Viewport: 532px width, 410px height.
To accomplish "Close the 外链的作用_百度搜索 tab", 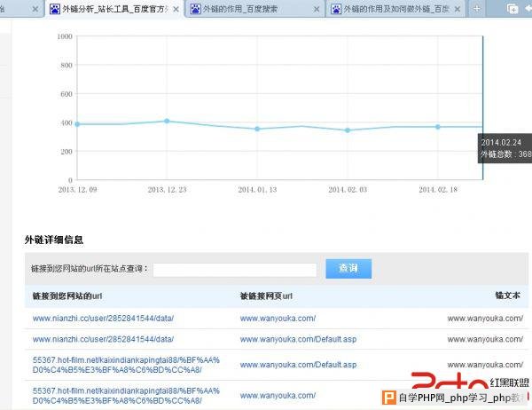I will [317, 10].
